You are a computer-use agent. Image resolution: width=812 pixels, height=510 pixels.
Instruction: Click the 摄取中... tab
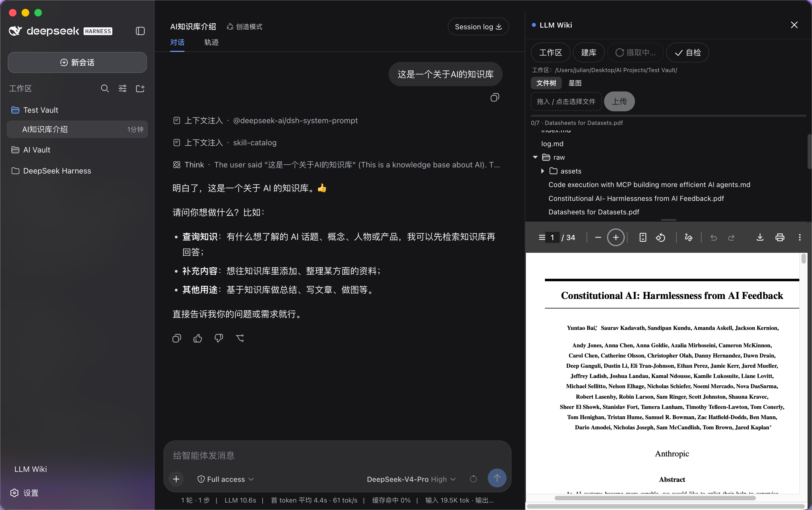pos(635,52)
